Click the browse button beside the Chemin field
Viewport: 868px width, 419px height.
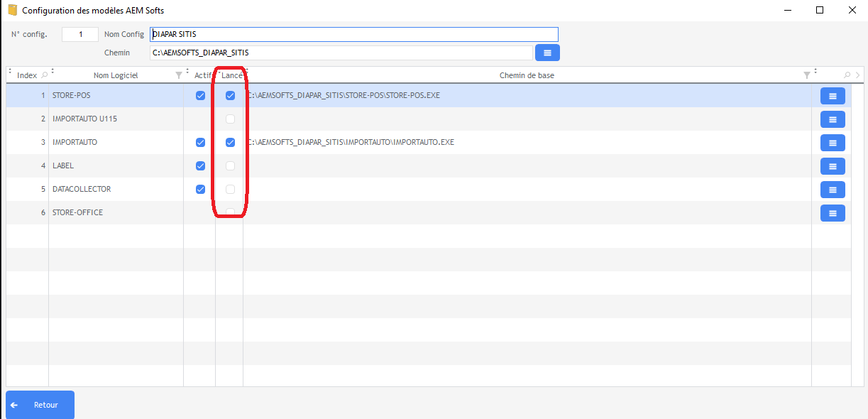(x=546, y=53)
